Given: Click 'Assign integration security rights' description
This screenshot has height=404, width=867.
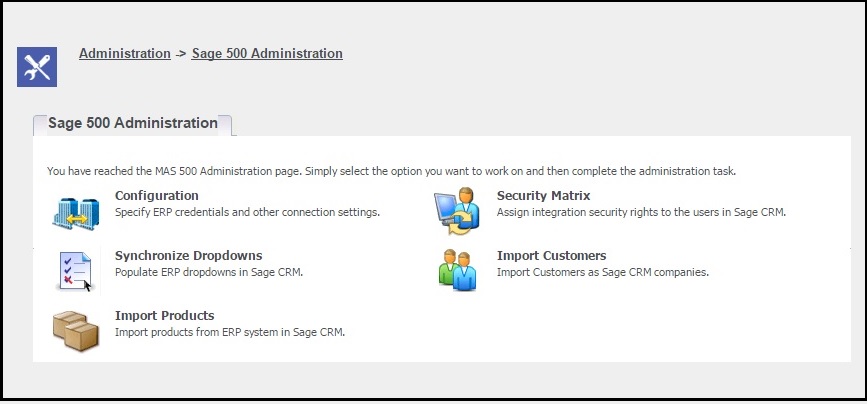Looking at the screenshot, I should pyautogui.click(x=641, y=212).
